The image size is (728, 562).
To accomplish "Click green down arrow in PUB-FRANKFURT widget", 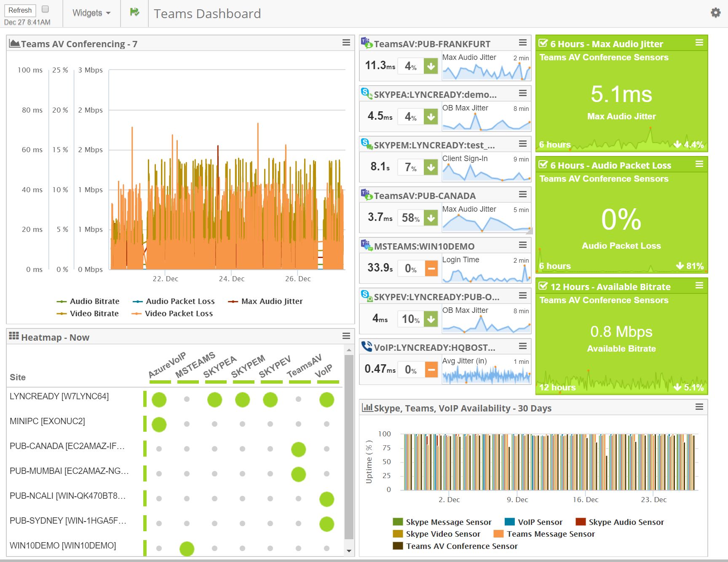I will (x=431, y=66).
